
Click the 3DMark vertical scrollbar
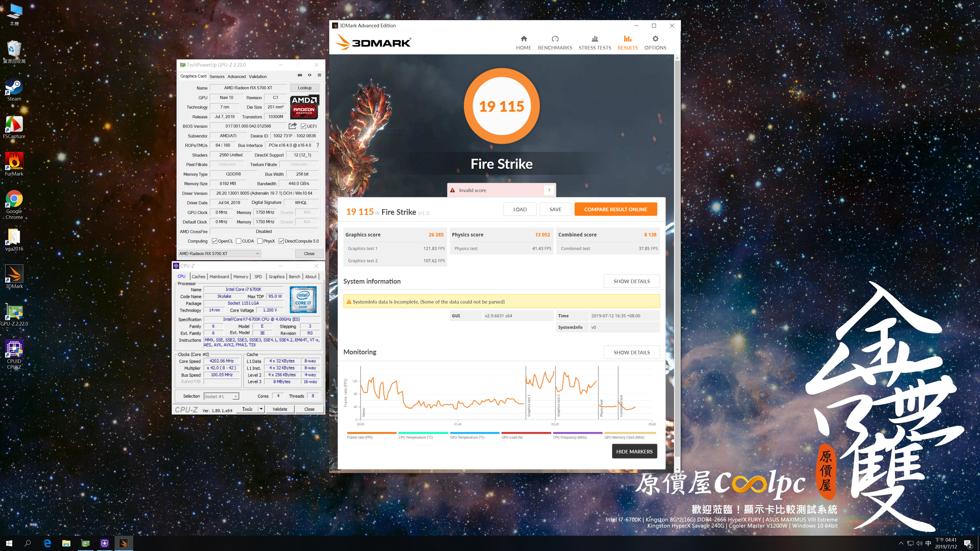[x=677, y=259]
